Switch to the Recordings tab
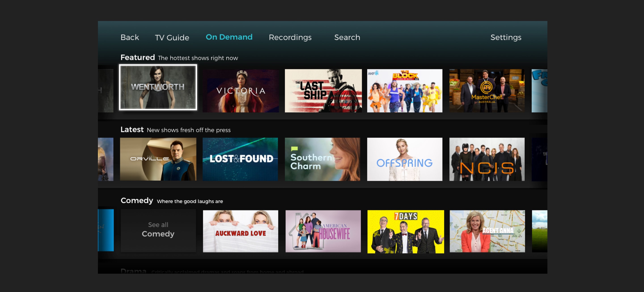This screenshot has height=292, width=644. coord(290,37)
